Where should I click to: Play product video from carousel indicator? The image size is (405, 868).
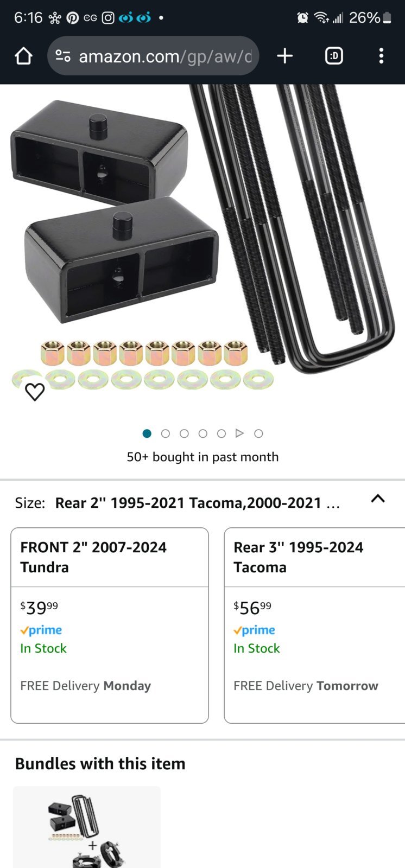(x=239, y=433)
